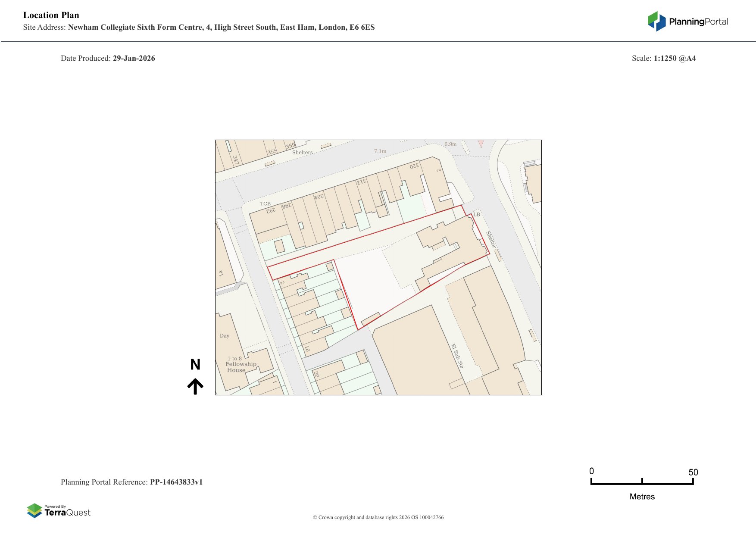Select the TCB label on the map

(x=265, y=203)
